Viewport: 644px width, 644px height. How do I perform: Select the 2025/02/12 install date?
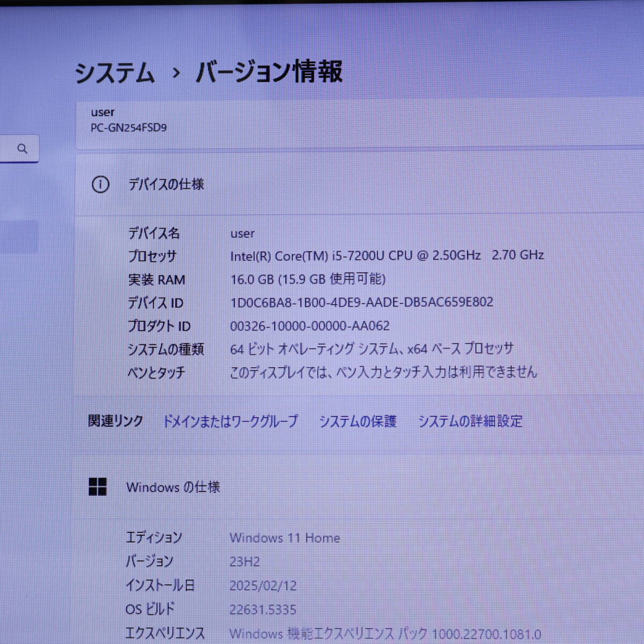pos(263,586)
